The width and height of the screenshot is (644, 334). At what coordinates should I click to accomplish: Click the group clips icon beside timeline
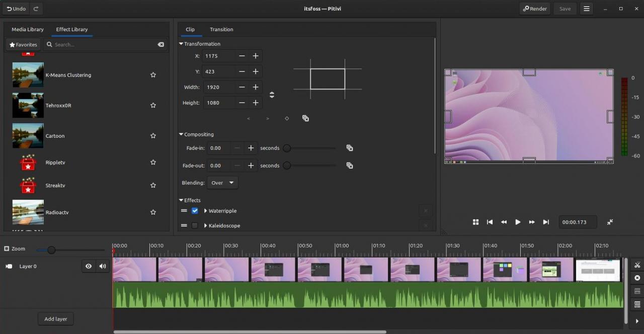click(x=637, y=304)
